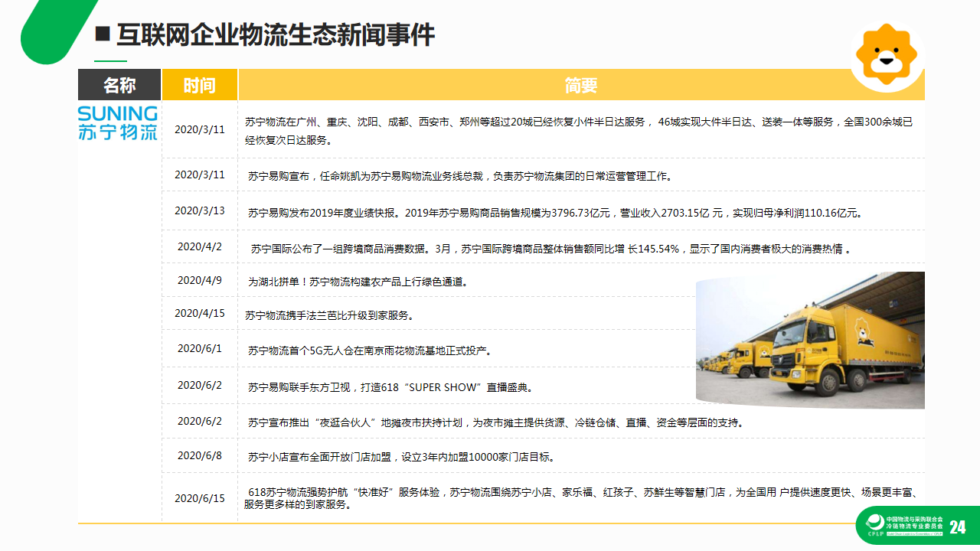Image resolution: width=980 pixels, height=551 pixels.
Task: Click the first 2020/3/11 date cell
Action: 200,129
